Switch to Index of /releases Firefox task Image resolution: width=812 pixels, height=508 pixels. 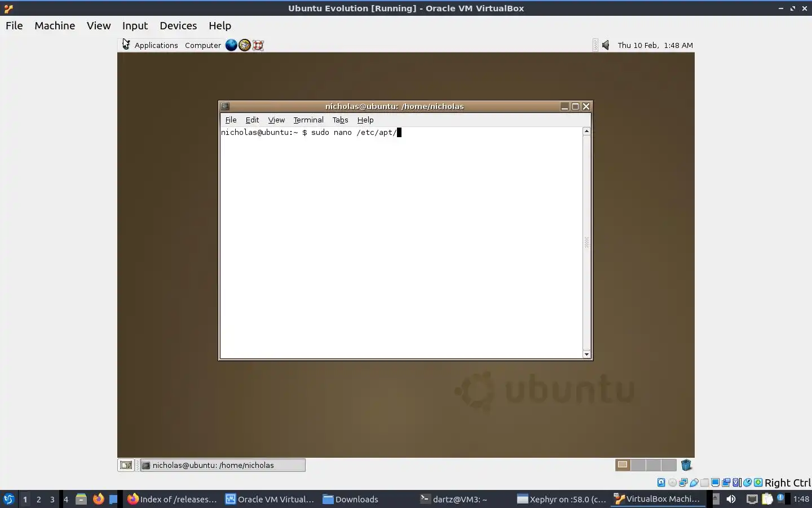(x=172, y=499)
